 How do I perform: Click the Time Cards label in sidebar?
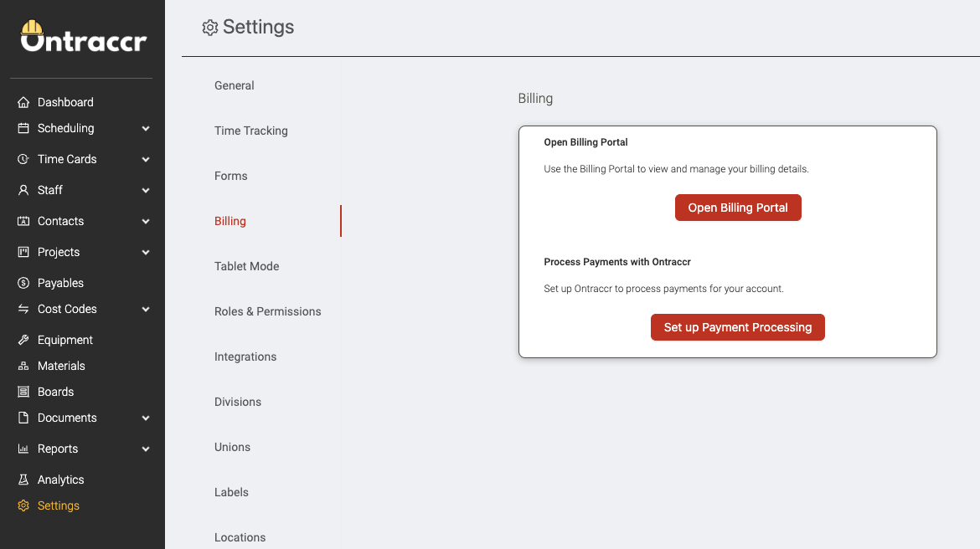click(x=67, y=159)
